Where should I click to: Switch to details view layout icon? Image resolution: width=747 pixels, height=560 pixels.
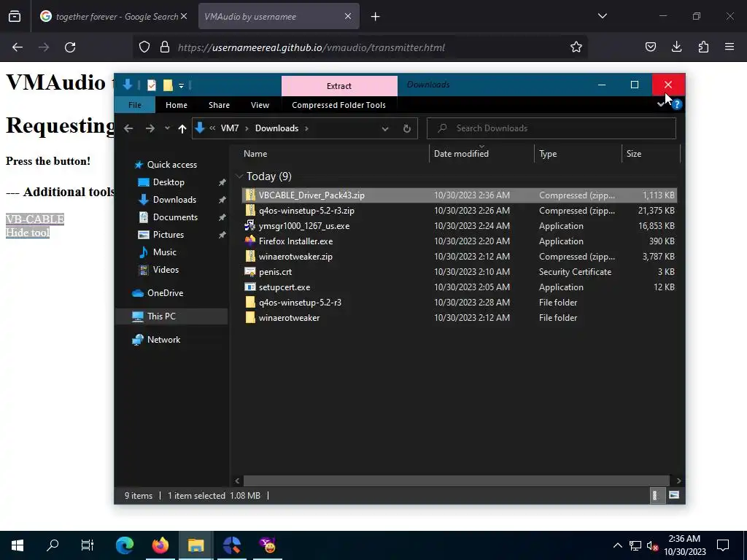coord(656,496)
